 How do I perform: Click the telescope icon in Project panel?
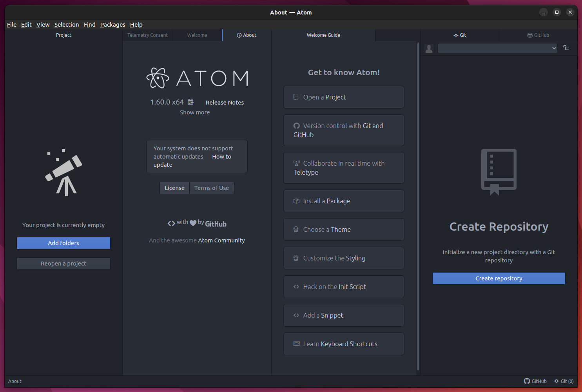[64, 173]
